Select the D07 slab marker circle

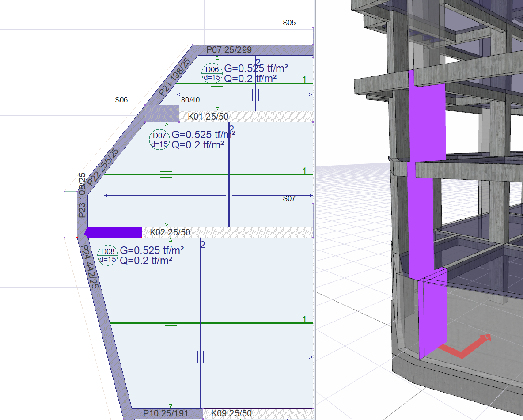pos(159,140)
